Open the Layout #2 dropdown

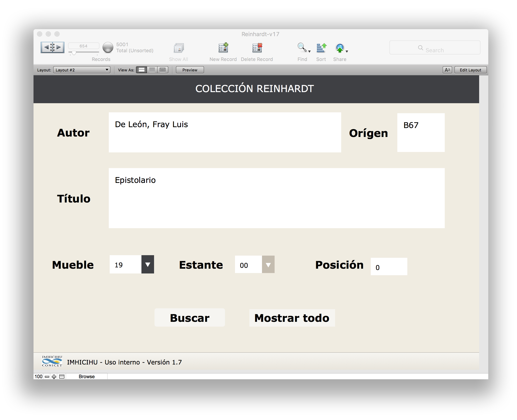pos(82,70)
